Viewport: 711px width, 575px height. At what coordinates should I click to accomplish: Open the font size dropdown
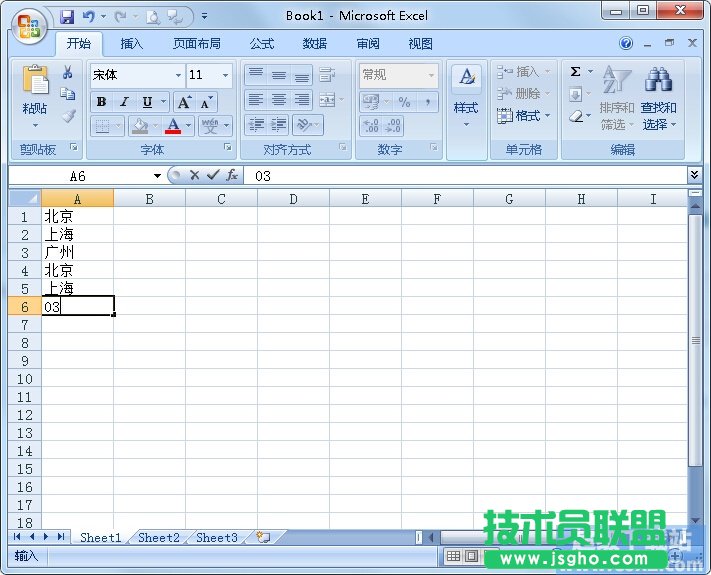225,75
